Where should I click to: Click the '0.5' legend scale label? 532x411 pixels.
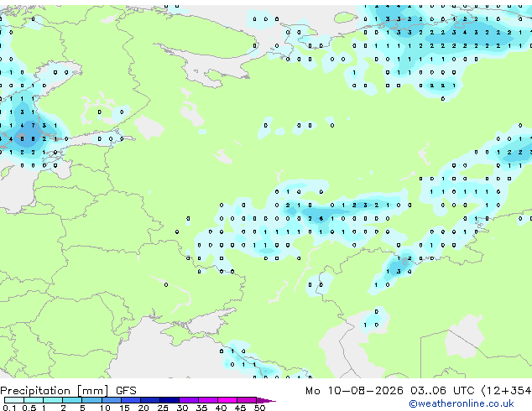click(x=29, y=408)
